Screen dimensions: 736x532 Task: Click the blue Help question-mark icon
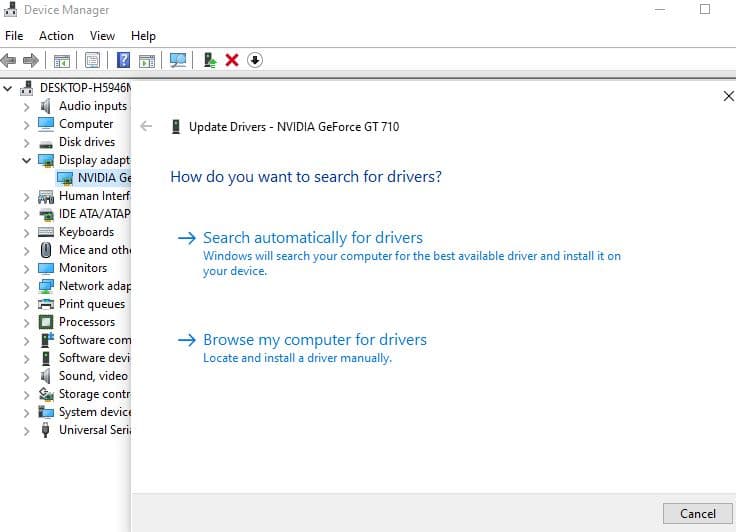[x=124, y=60]
